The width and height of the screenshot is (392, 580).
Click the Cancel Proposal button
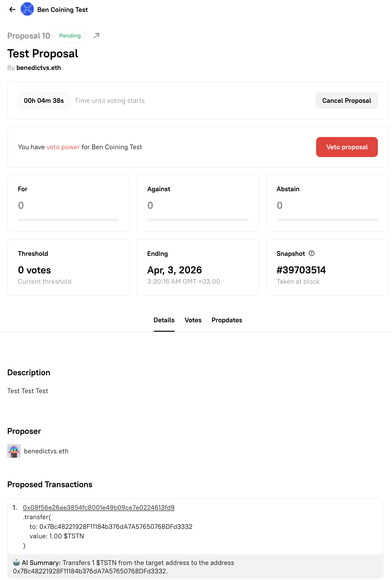(347, 100)
